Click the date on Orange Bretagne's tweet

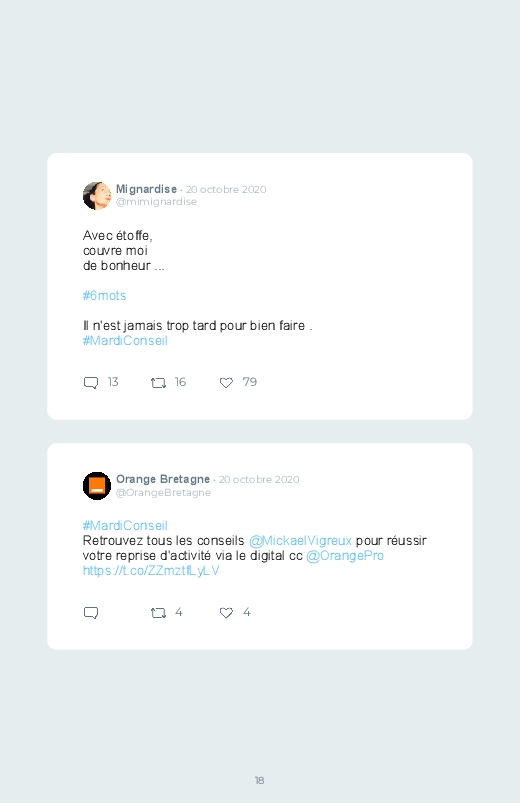click(259, 479)
